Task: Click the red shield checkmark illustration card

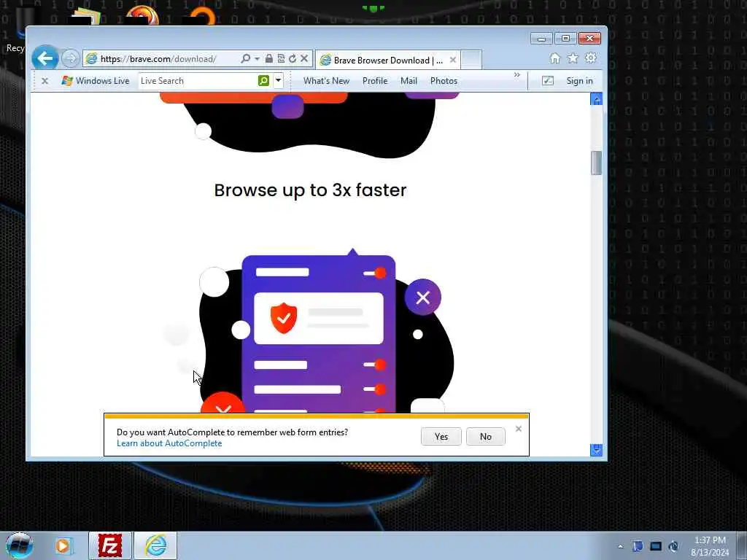Action: click(x=318, y=318)
